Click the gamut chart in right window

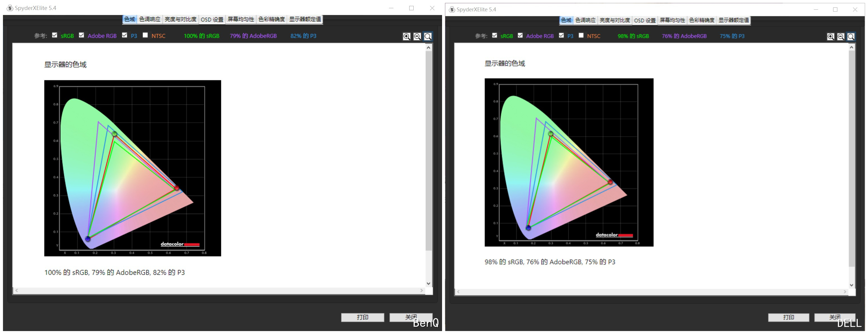pos(569,162)
